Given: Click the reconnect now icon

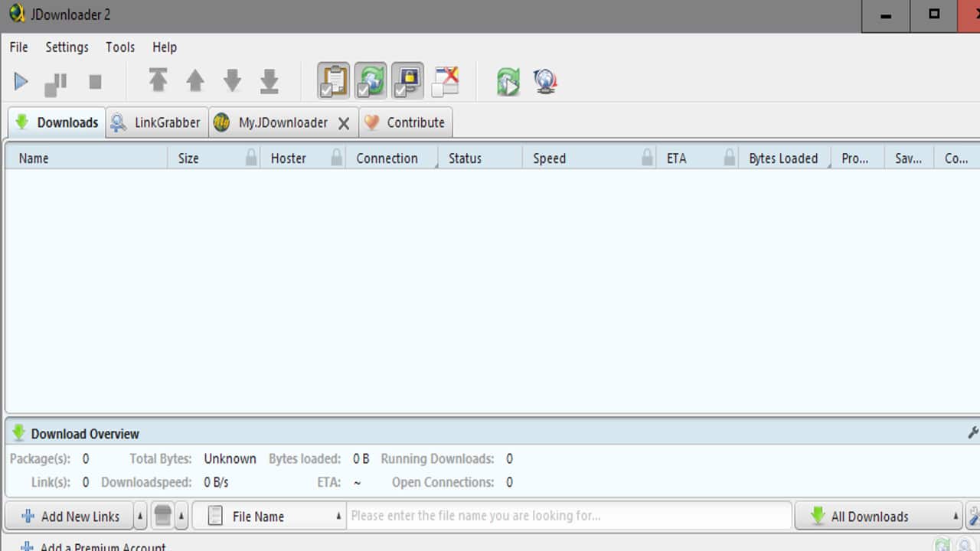Looking at the screenshot, I should (x=508, y=81).
